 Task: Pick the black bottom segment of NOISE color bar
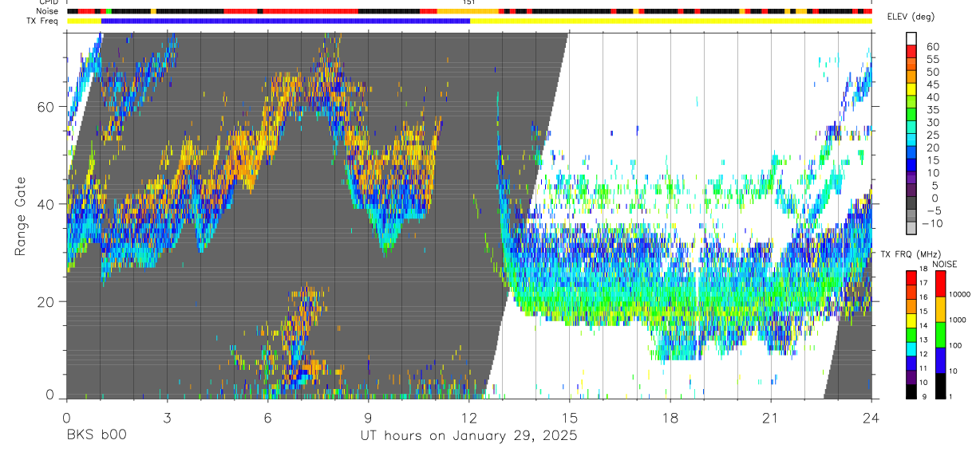click(939, 386)
